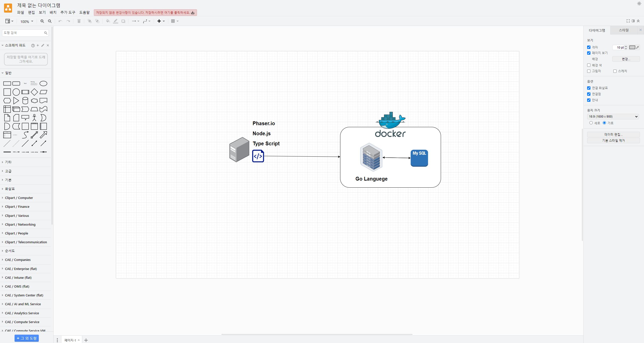Open the 16:9 paper size dropdown
The height and width of the screenshot is (343, 644).
(x=613, y=117)
